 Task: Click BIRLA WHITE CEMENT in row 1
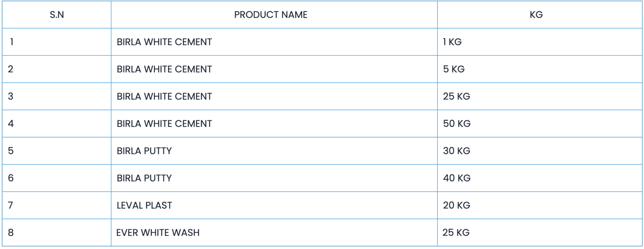[x=164, y=42]
